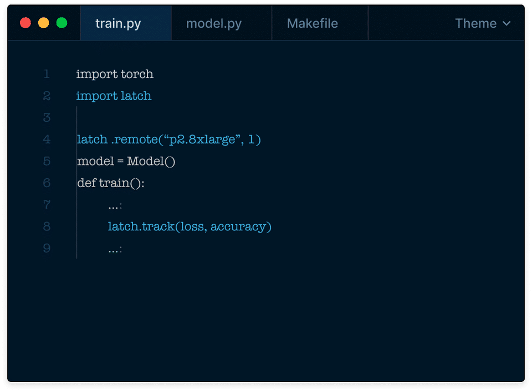Image resolution: width=532 pixels, height=392 pixels.
Task: Click line number 6 in gutter
Action: coord(47,183)
